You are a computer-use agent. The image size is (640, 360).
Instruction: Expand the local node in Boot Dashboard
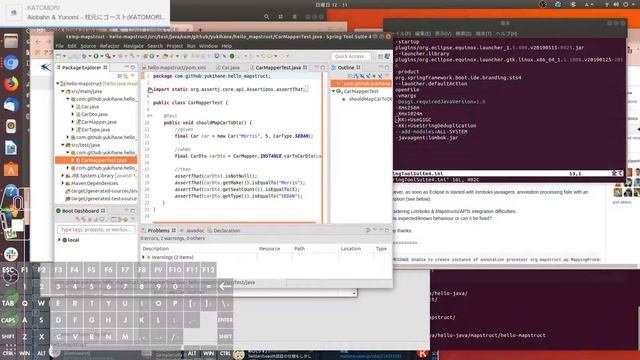pyautogui.click(x=60, y=240)
